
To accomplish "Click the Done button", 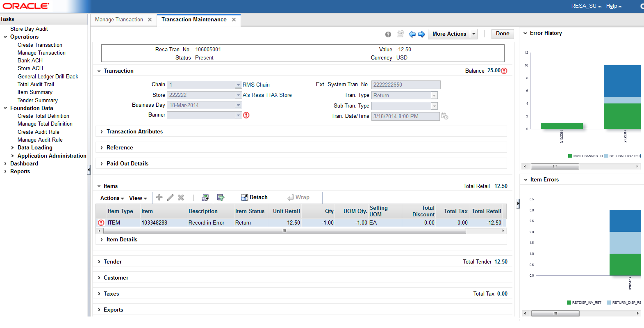I will [503, 34].
